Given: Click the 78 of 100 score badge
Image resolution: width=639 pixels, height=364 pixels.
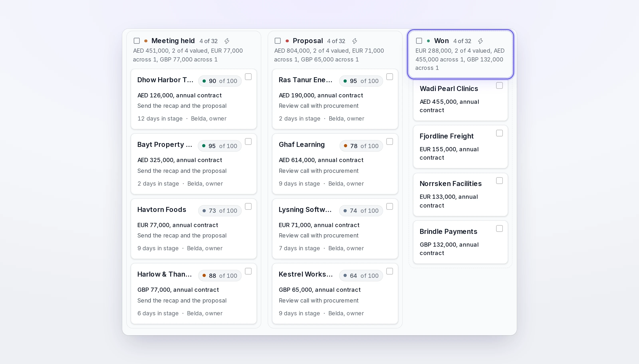Looking at the screenshot, I should 361,146.
